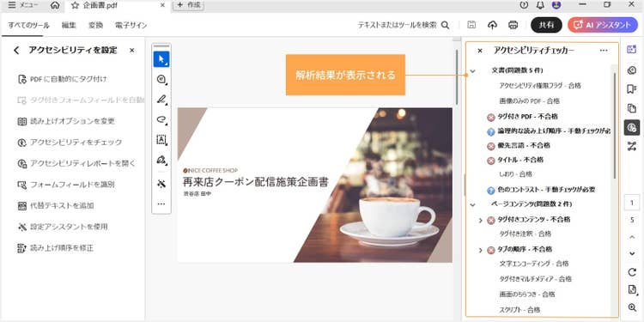Open the page thumbnails copy icon
Image resolution: width=644 pixels, height=322 pixels.
click(632, 108)
